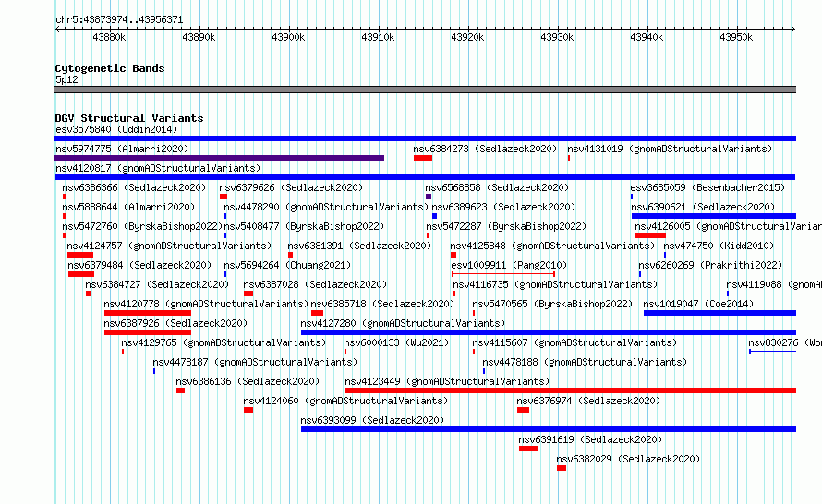This screenshot has width=822, height=504.
Task: Select nsv4125848 gnomAD variant label
Action: click(x=552, y=246)
